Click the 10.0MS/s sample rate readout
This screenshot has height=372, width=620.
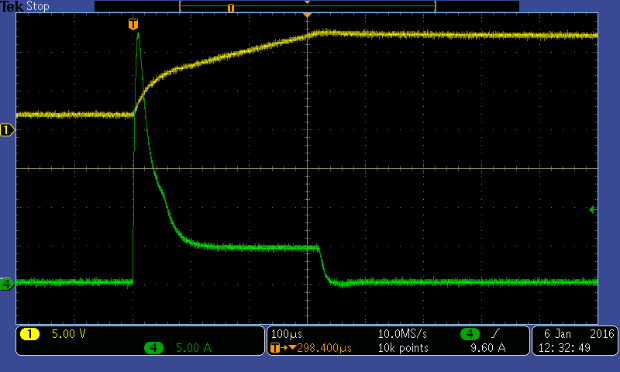coord(402,334)
